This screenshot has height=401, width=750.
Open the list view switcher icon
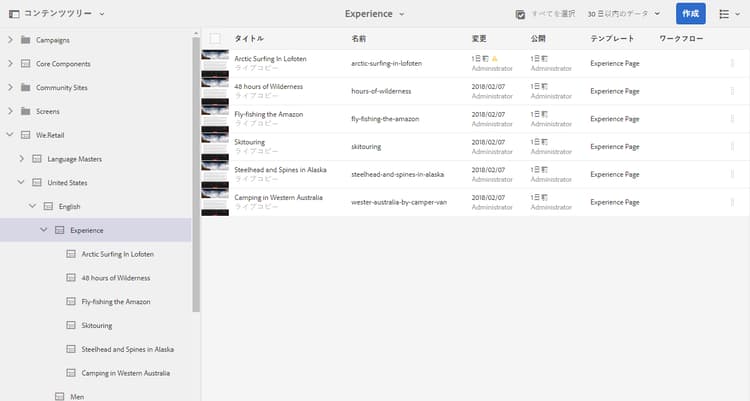[x=730, y=14]
